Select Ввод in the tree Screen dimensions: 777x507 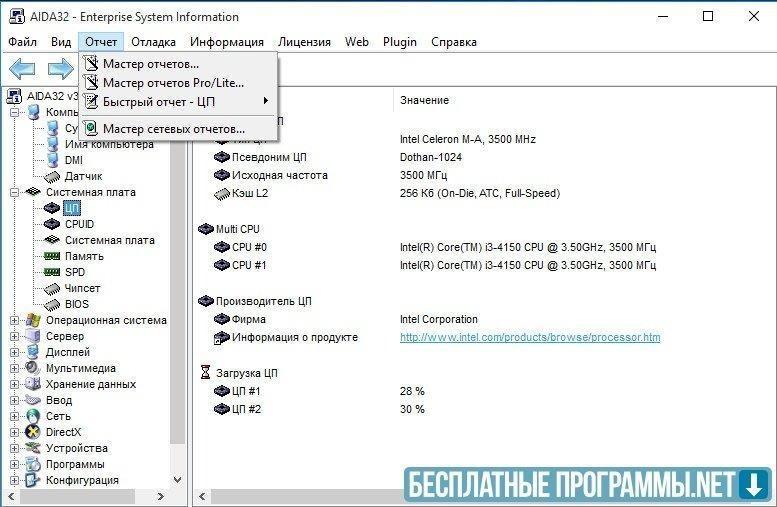(x=59, y=400)
